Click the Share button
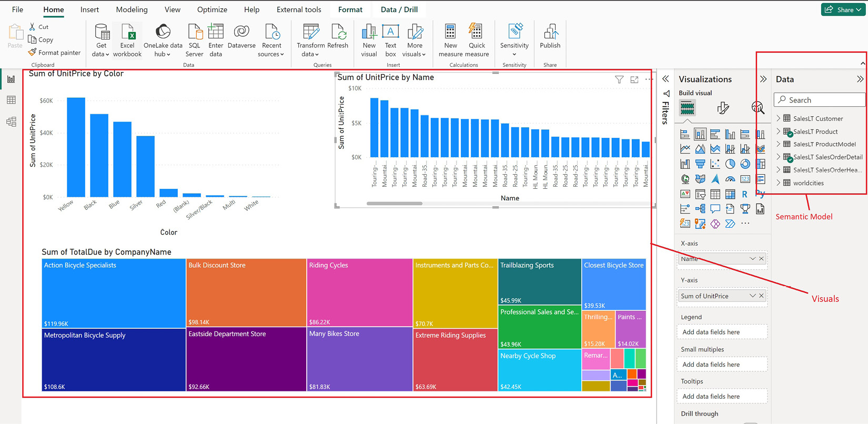This screenshot has height=424, width=868. [843, 9]
